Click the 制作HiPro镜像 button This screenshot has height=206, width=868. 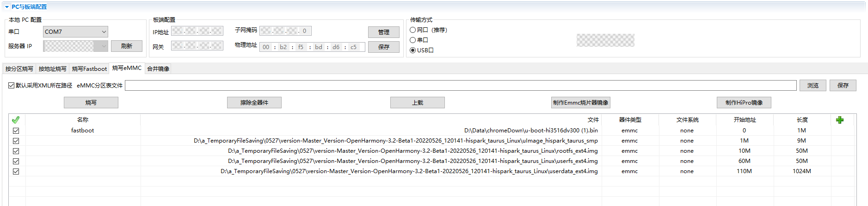744,103
